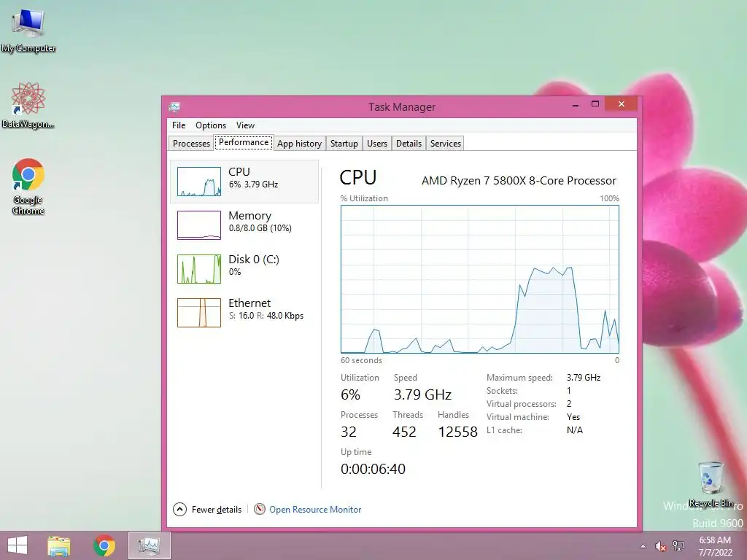Click the Open Resource Monitor link
Screen dimensions: 747x560
315,510
